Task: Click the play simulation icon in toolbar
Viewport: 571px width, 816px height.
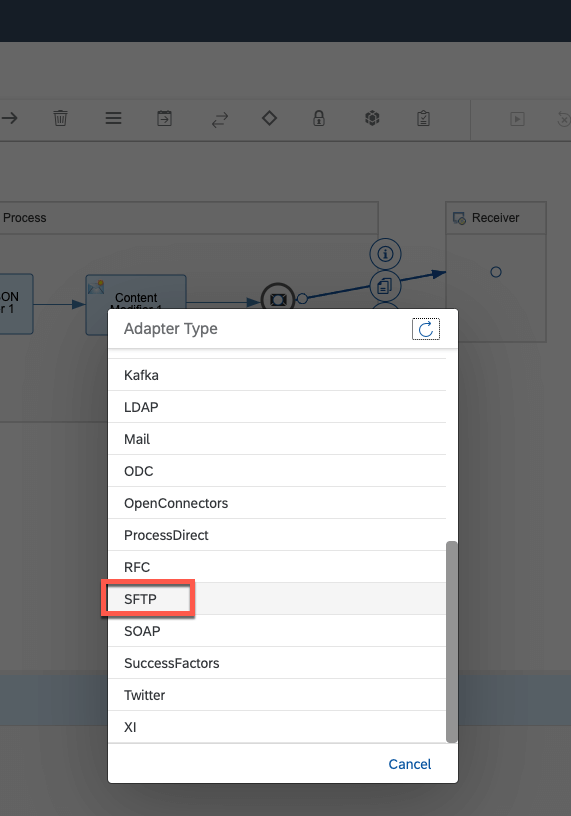Action: pyautogui.click(x=517, y=119)
